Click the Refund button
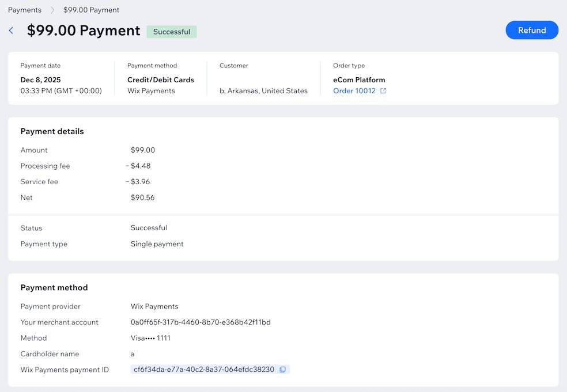 pyautogui.click(x=531, y=30)
